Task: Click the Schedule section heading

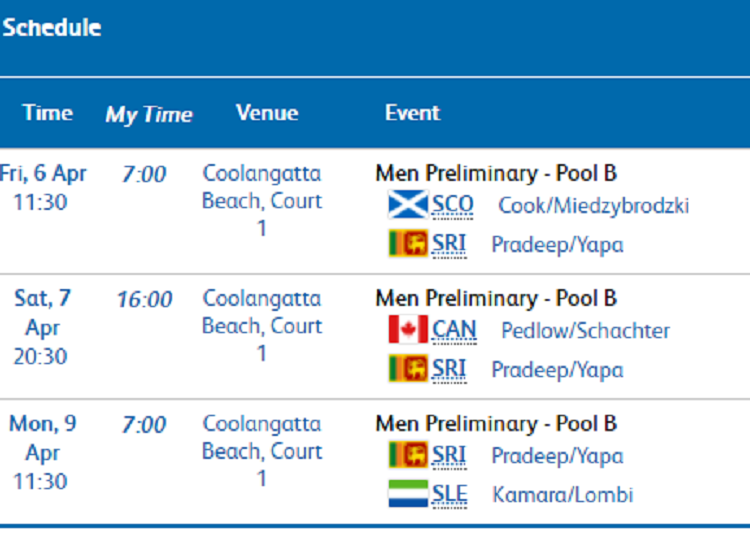Action: [x=52, y=27]
